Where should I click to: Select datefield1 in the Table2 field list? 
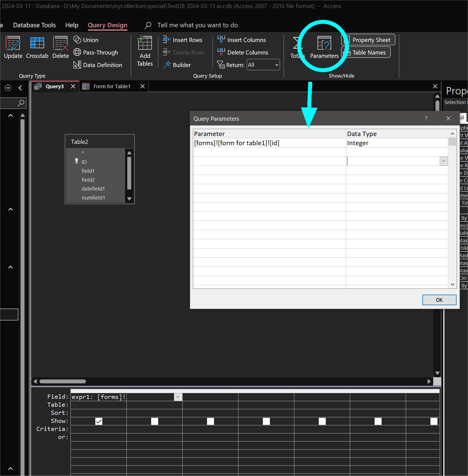[93, 189]
